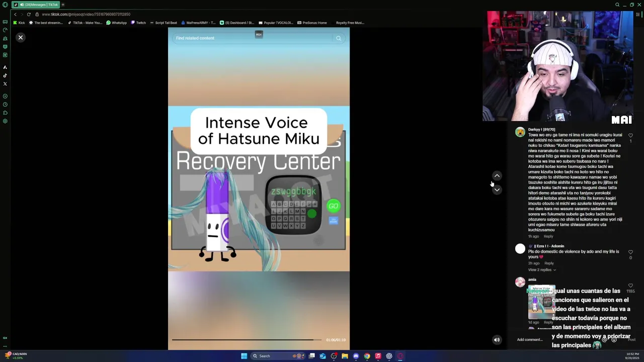
Task: Reply to Ezra's comment
Action: click(x=549, y=263)
